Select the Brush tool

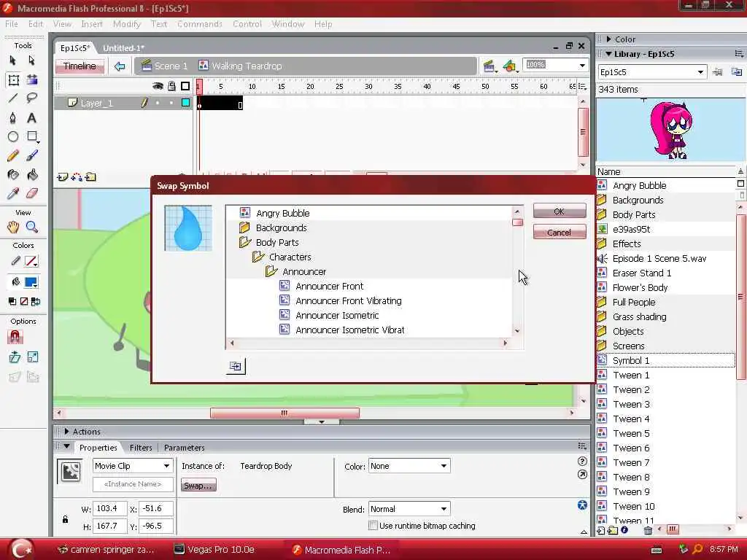click(x=32, y=156)
